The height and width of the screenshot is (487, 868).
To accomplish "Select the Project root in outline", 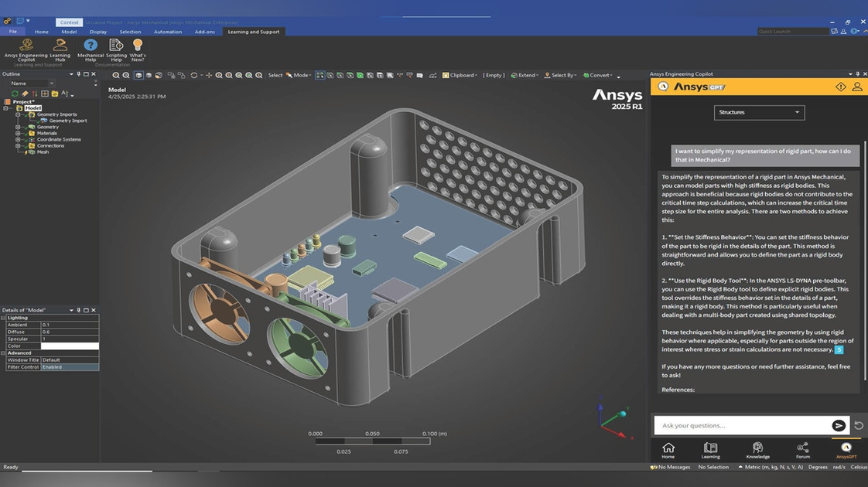I will click(23, 102).
